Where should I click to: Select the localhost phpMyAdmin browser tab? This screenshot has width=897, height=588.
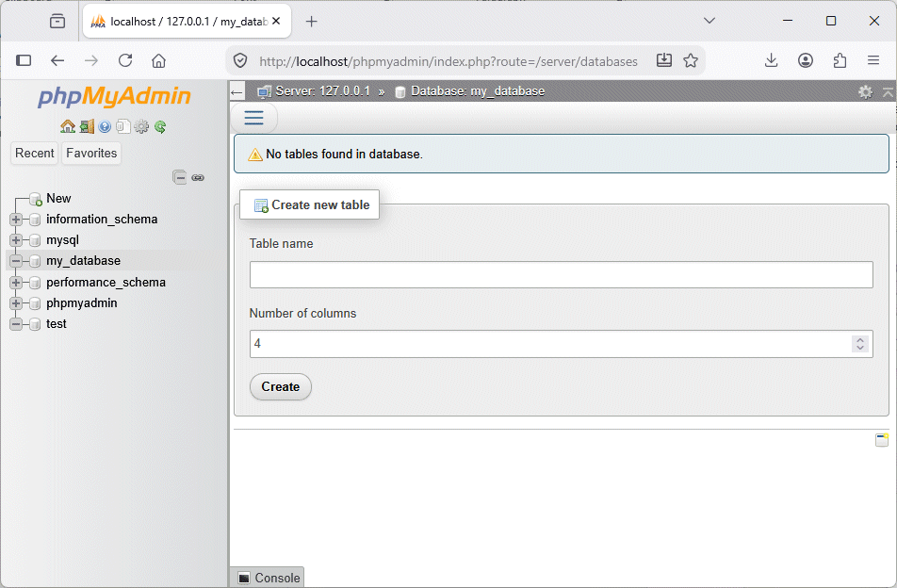coord(188,21)
